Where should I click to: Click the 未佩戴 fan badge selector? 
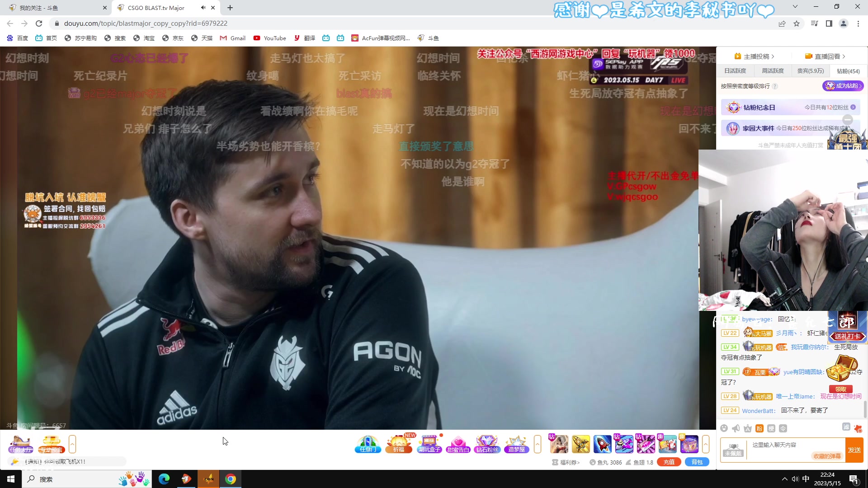[x=733, y=450]
